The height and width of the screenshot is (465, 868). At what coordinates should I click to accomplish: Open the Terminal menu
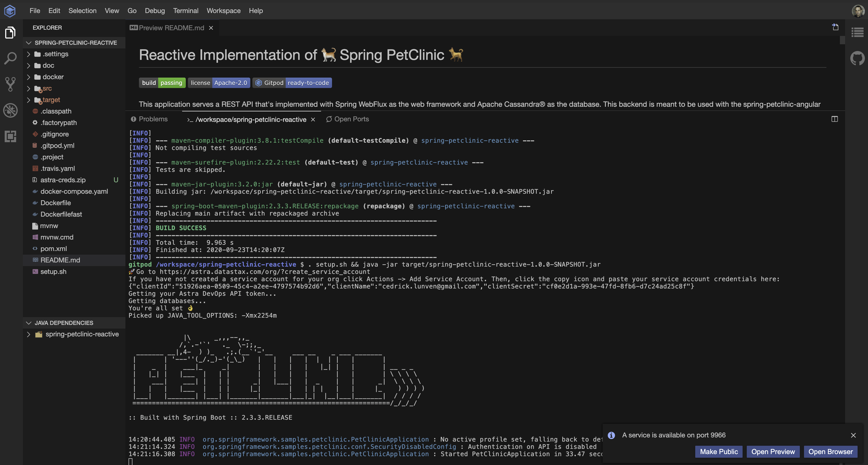pyautogui.click(x=185, y=11)
